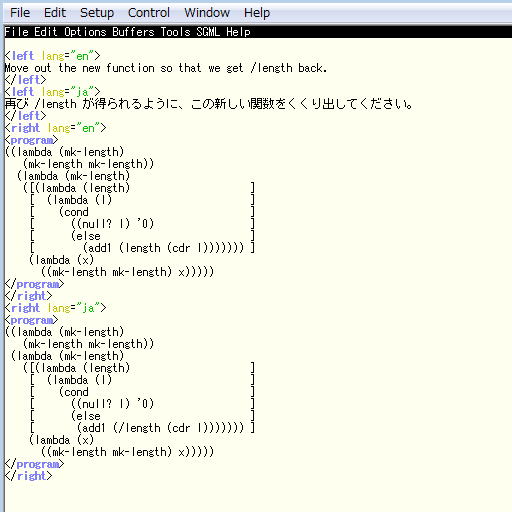Open Emacs Edit menu in black bar

[x=46, y=32]
